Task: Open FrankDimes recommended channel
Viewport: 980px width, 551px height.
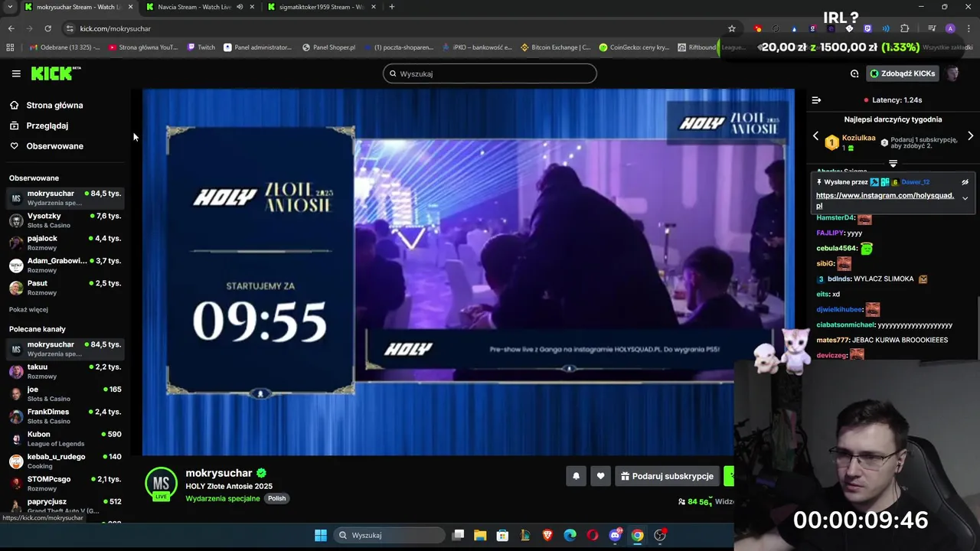Action: (x=65, y=416)
